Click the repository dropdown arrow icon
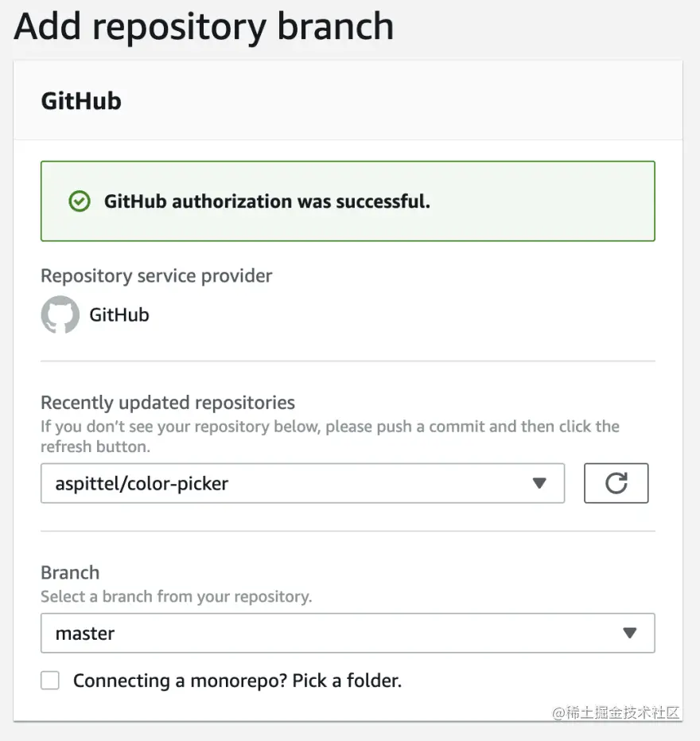Screen dimensions: 700x741 [x=540, y=483]
